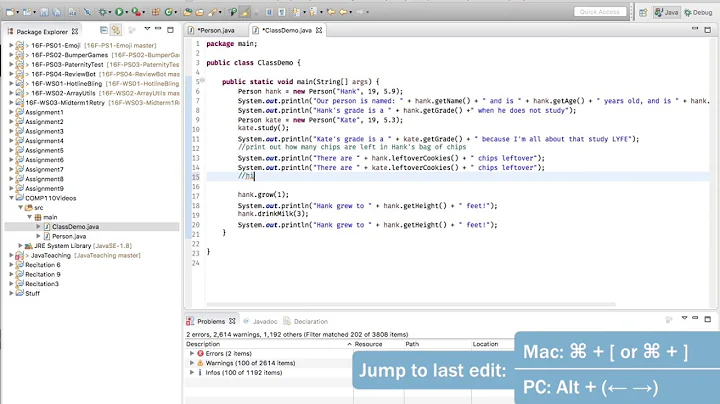Open the Open Perspective icon
Viewport: 720px width, 404px height.
tap(642, 12)
